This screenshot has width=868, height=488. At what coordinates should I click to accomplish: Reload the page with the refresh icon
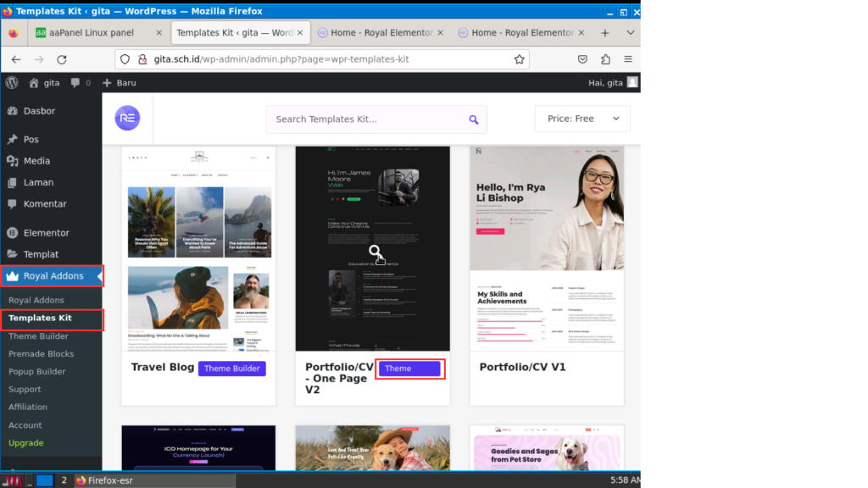pos(62,59)
